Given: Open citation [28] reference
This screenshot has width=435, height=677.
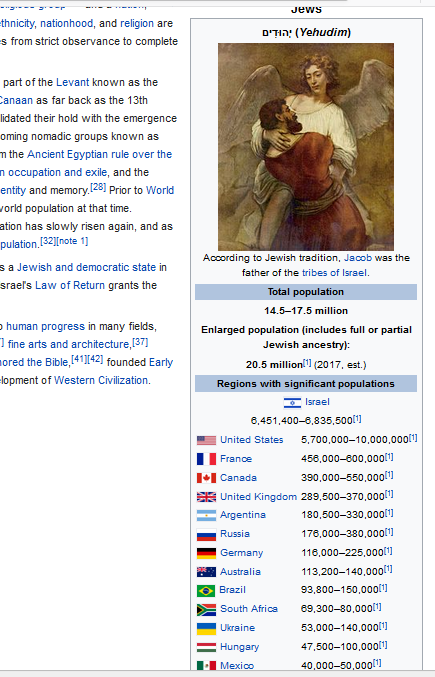Looking at the screenshot, I should tap(98, 187).
